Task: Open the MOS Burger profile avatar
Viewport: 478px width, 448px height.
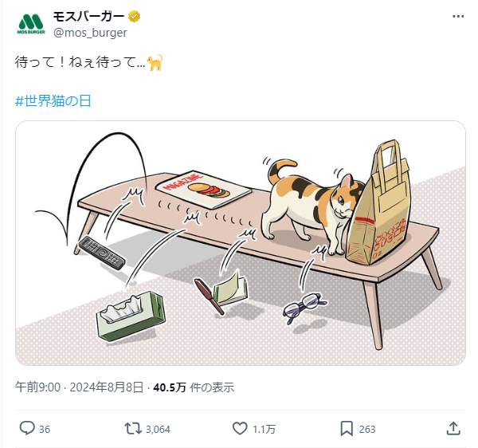Action: [x=31, y=24]
